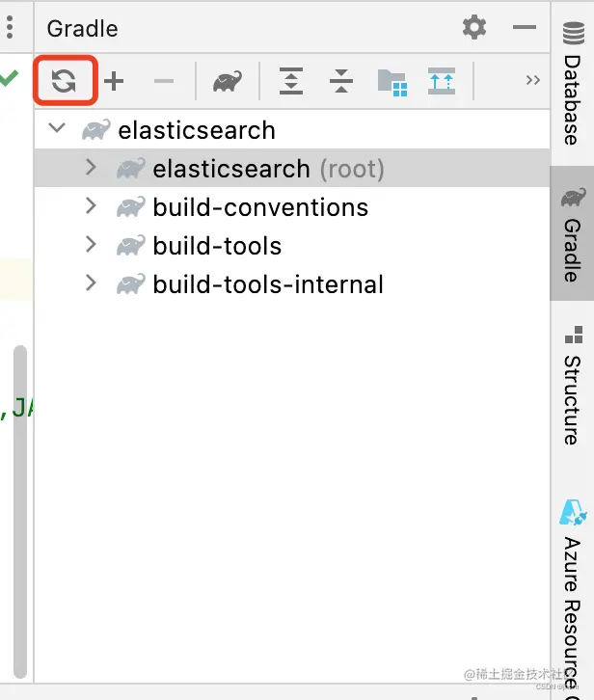Collapse all nodes in Gradle tree
Screen dimensions: 594x700
[x=341, y=81]
